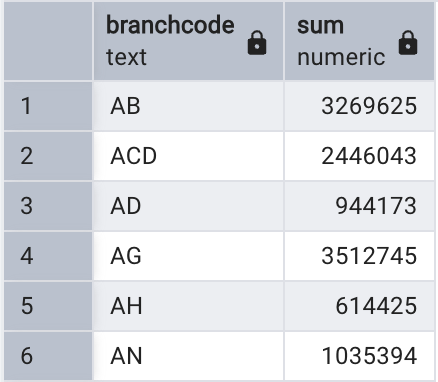Click the AH branchcode cell

tap(189, 306)
